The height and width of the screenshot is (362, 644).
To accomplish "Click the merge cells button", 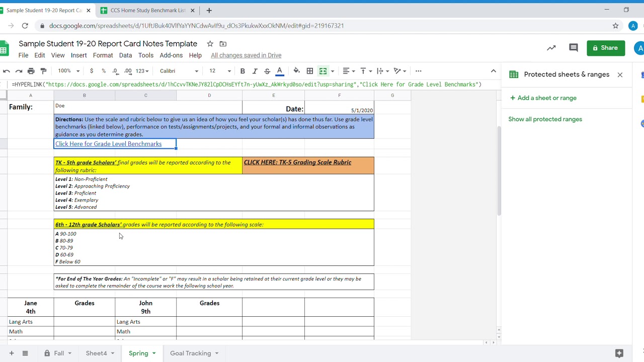I will (323, 71).
